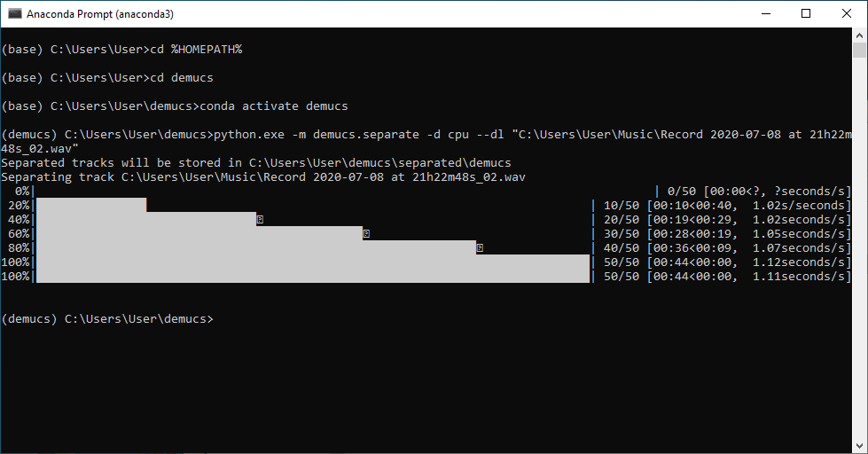Click the '10/50' progress counter

pyautogui.click(x=621, y=206)
